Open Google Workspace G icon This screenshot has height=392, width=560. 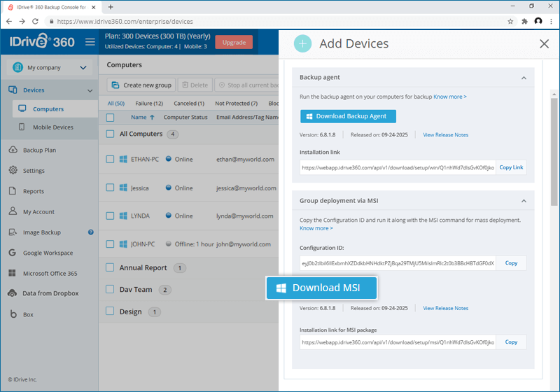coord(12,253)
